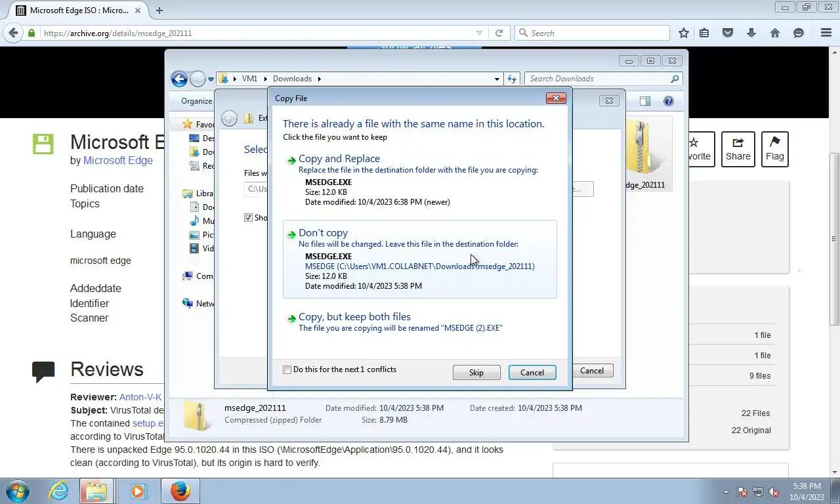This screenshot has width=840, height=504.
Task: Open Firefox URL history dropdown
Action: [x=479, y=33]
